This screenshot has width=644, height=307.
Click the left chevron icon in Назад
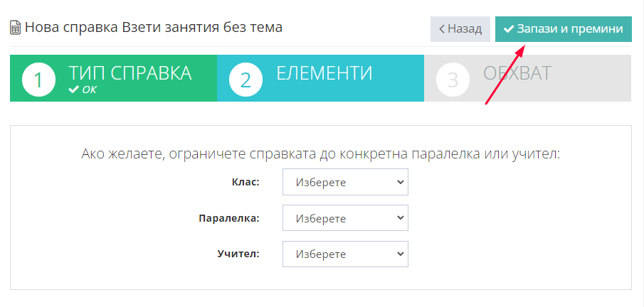pyautogui.click(x=442, y=29)
